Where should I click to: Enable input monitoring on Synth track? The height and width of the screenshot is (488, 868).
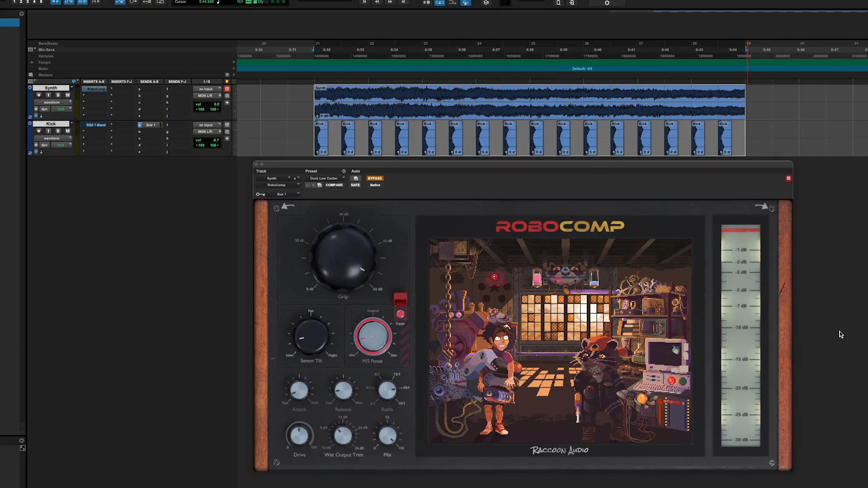pos(48,95)
